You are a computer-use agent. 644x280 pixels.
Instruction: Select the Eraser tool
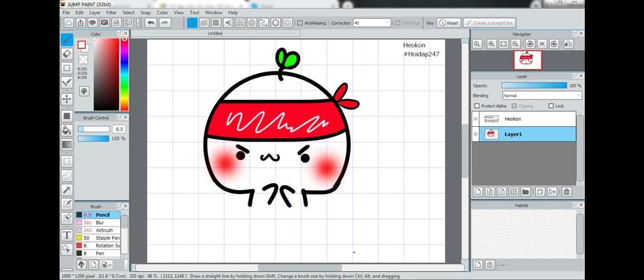(x=67, y=54)
